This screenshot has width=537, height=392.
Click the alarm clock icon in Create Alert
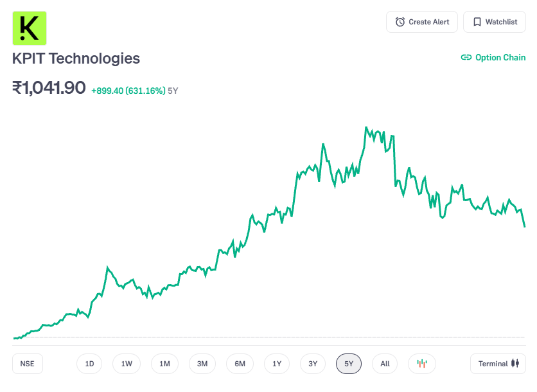pyautogui.click(x=400, y=22)
